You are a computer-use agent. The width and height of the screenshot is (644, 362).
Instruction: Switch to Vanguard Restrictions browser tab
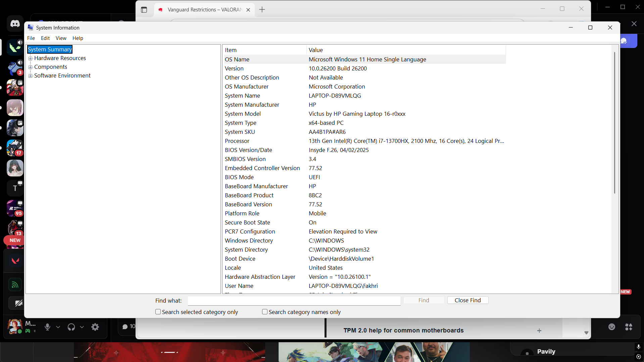tap(204, 10)
